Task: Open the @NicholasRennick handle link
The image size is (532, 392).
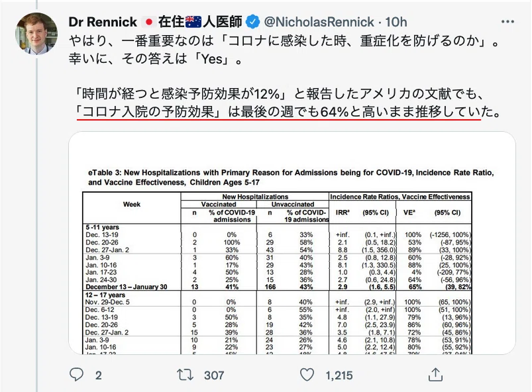Action: (x=319, y=22)
